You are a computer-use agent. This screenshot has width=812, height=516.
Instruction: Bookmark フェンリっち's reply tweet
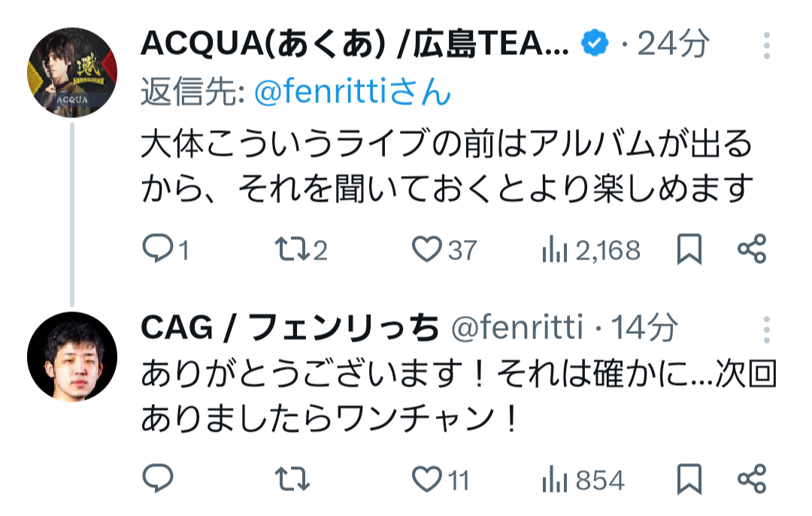point(689,478)
